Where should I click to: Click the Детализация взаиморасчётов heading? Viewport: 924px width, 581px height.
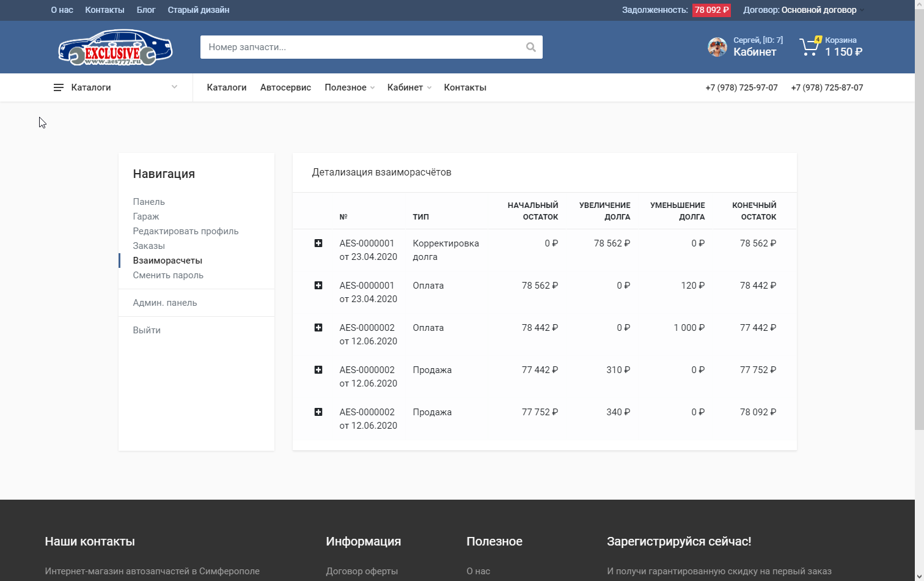point(381,172)
